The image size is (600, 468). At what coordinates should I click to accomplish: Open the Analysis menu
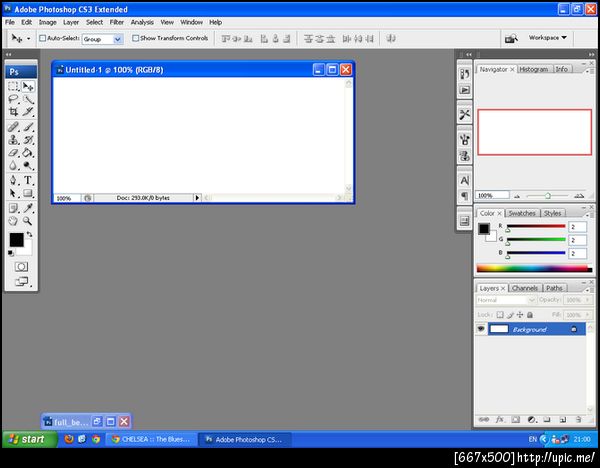click(x=142, y=22)
